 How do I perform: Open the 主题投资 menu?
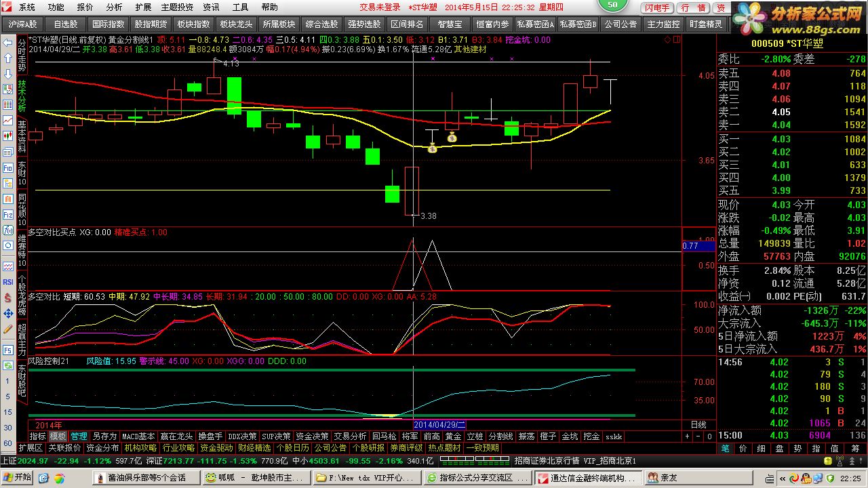[x=177, y=7]
